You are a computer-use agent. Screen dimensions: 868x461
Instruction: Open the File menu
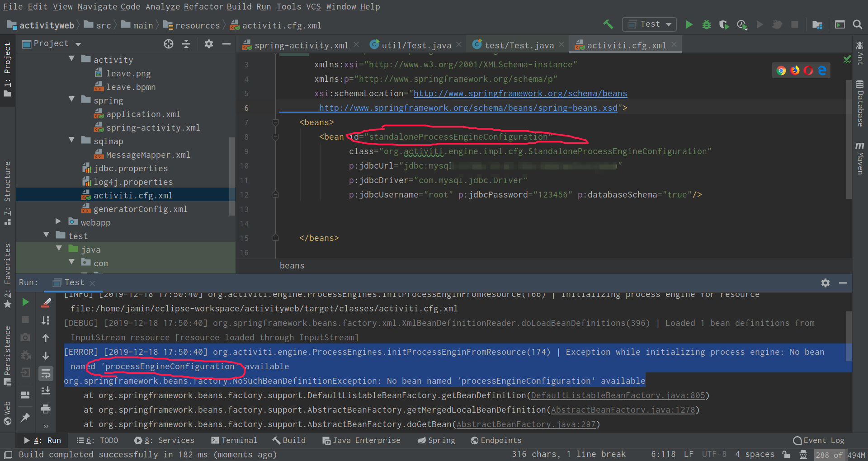(x=13, y=7)
